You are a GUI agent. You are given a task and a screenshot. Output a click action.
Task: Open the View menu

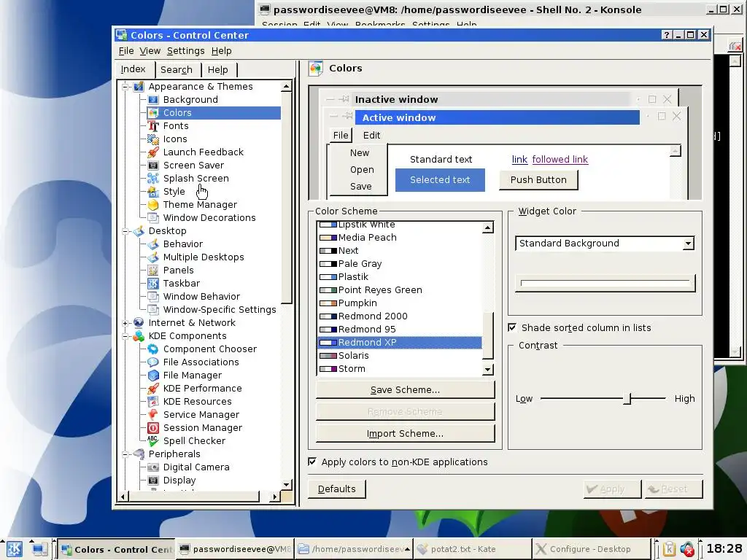pyautogui.click(x=150, y=51)
